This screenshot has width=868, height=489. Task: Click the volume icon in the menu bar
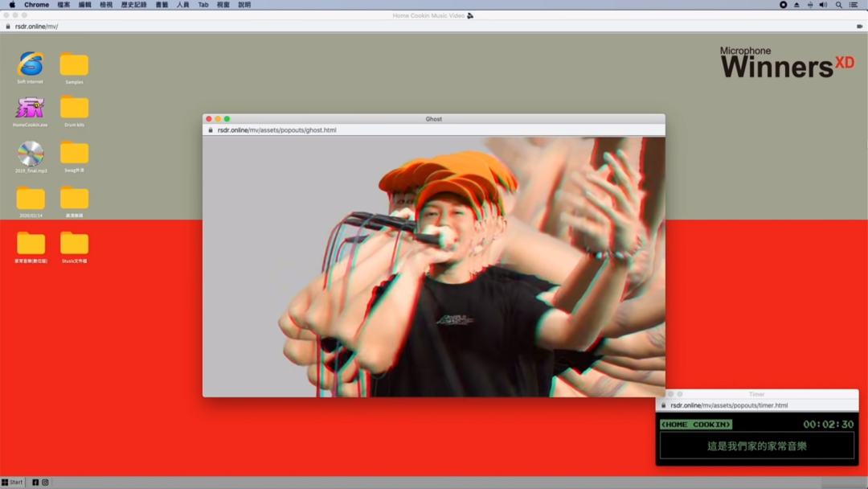coord(823,5)
